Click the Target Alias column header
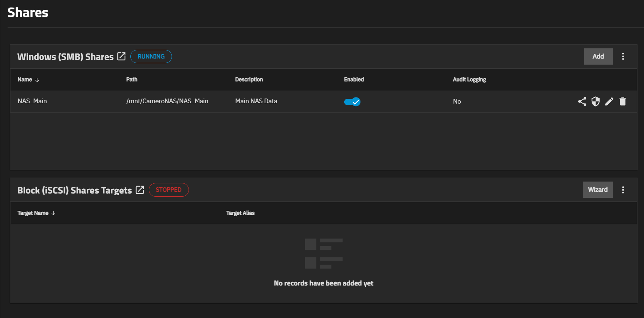Image resolution: width=644 pixels, height=318 pixels. 240,213
